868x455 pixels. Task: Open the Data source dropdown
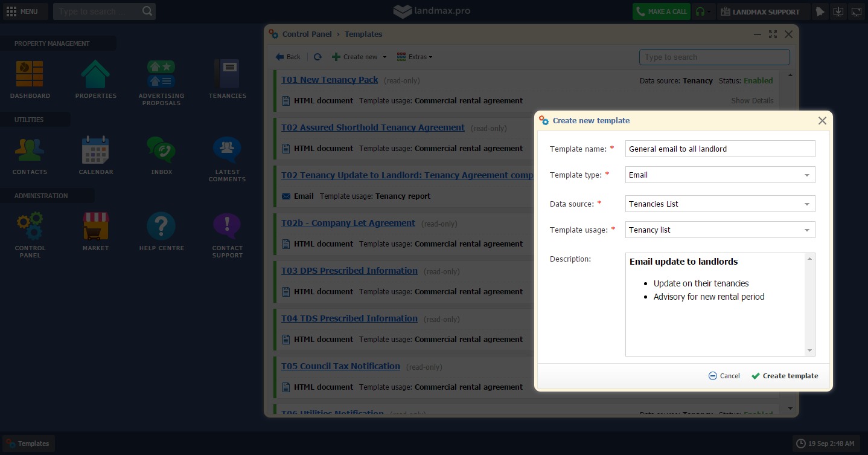(720, 204)
